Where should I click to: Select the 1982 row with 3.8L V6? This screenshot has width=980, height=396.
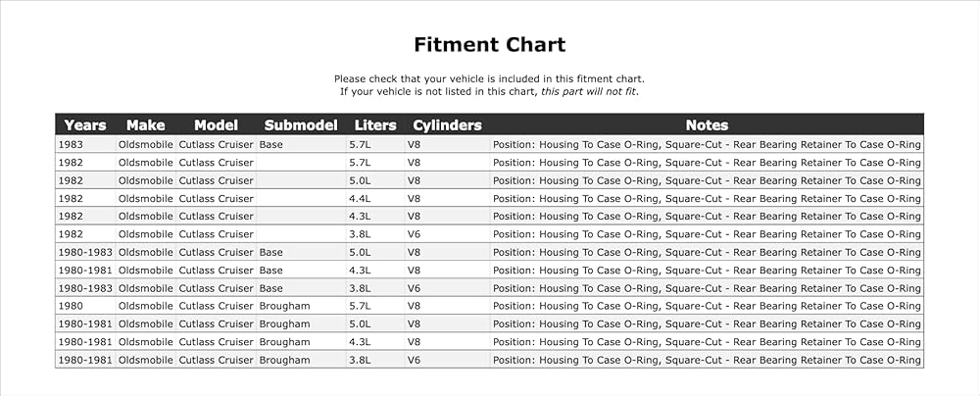coord(489,234)
